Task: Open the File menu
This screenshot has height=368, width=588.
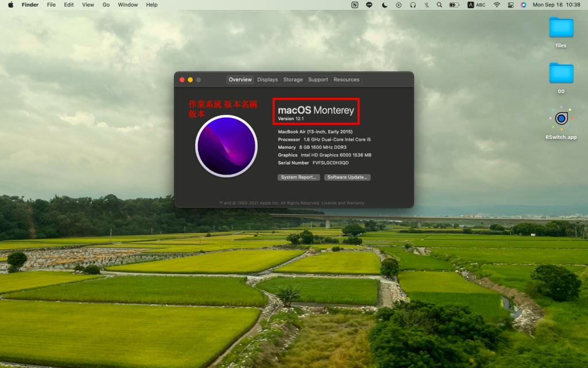Action: pos(51,5)
